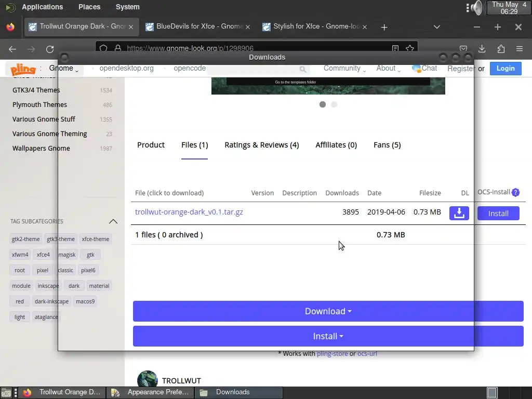This screenshot has width=532, height=399.
Task: Open the opendesktop.org link
Action: point(126,68)
